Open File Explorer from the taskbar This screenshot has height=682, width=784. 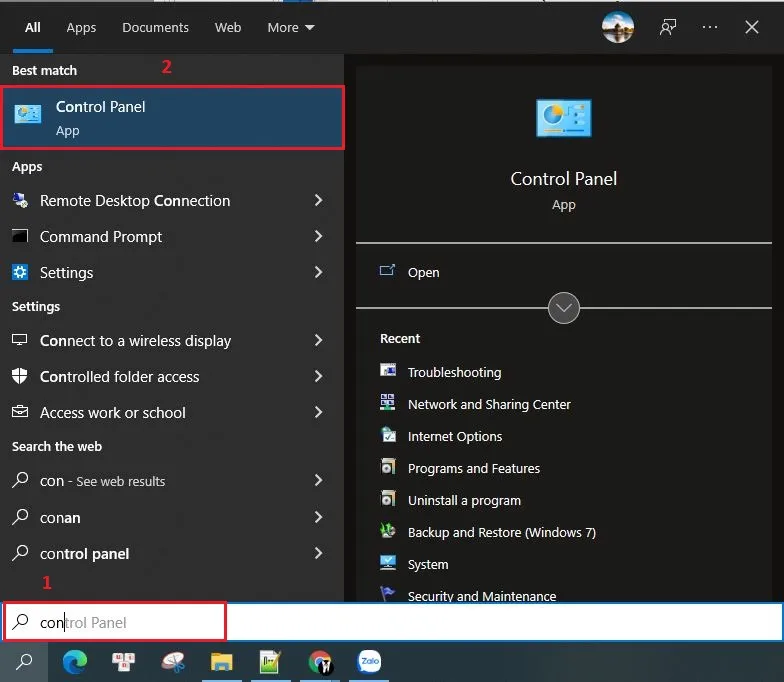(x=222, y=661)
